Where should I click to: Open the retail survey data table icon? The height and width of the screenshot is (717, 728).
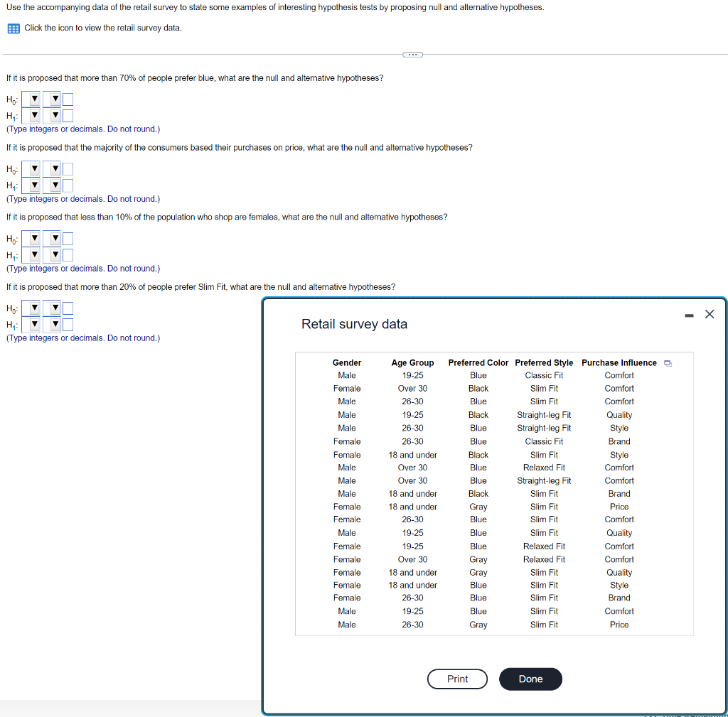(14, 28)
